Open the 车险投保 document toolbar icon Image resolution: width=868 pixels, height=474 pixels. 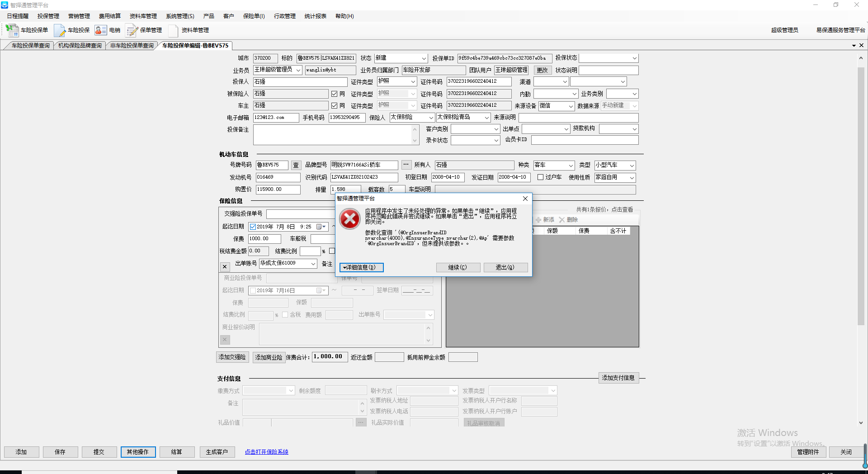click(60, 30)
